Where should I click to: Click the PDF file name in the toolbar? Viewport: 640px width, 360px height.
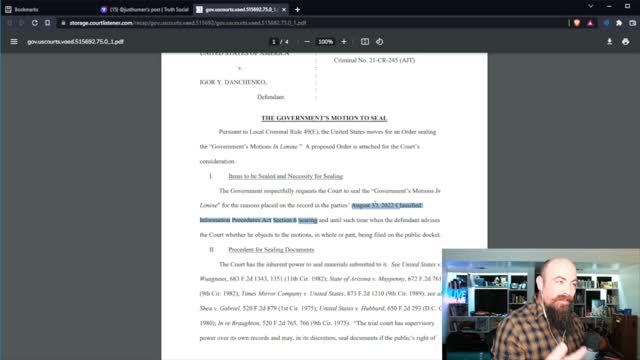point(76,42)
